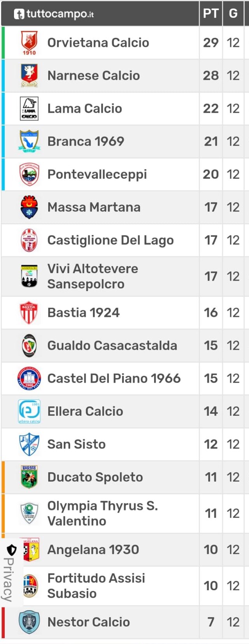The width and height of the screenshot is (249, 644).
Task: Click the Ellera Calcio logo
Action: 29,411
